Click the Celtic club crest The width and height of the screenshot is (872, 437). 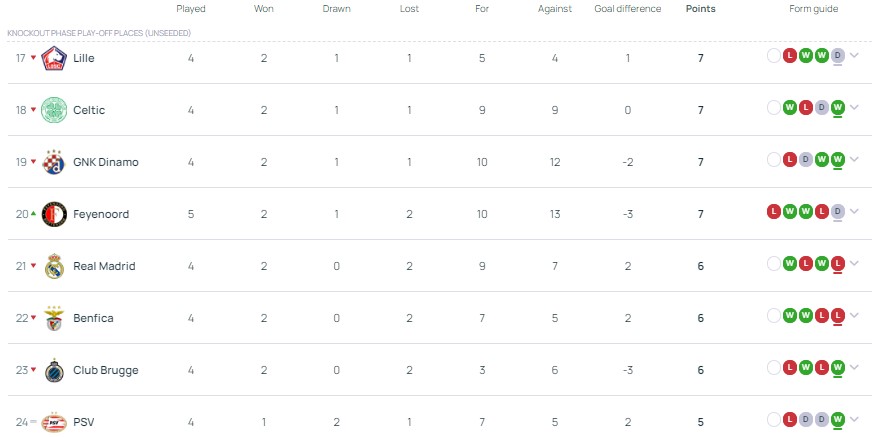point(54,110)
